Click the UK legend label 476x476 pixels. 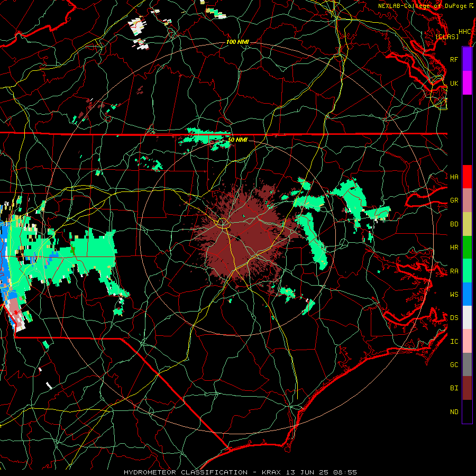454,83
